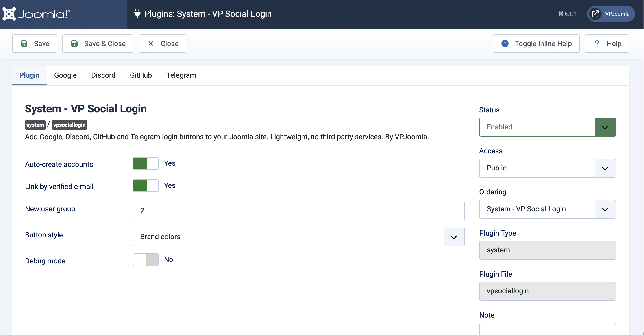Image resolution: width=644 pixels, height=335 pixels.
Task: Click the Toggle Inline Help button label
Action: pos(543,44)
